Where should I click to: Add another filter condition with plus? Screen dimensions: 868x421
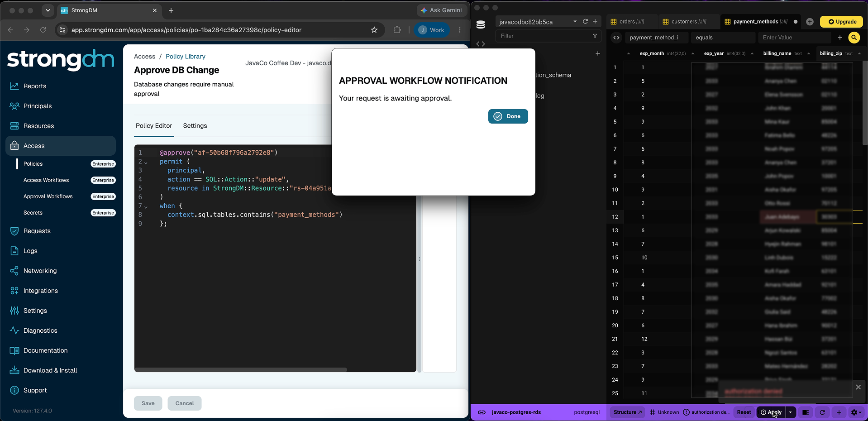[x=840, y=38]
